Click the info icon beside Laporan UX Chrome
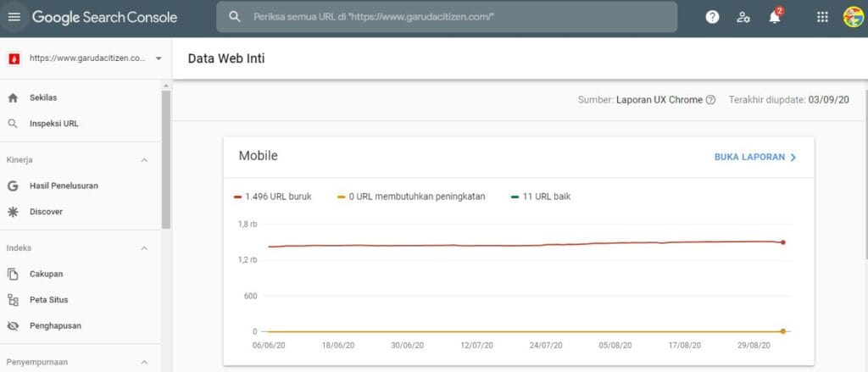 tap(711, 100)
